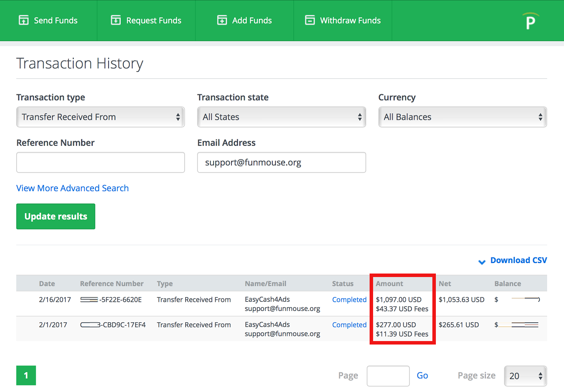Click Transfer Received From type in 2/1/2017 row
This screenshot has height=392, width=564.
[194, 325]
